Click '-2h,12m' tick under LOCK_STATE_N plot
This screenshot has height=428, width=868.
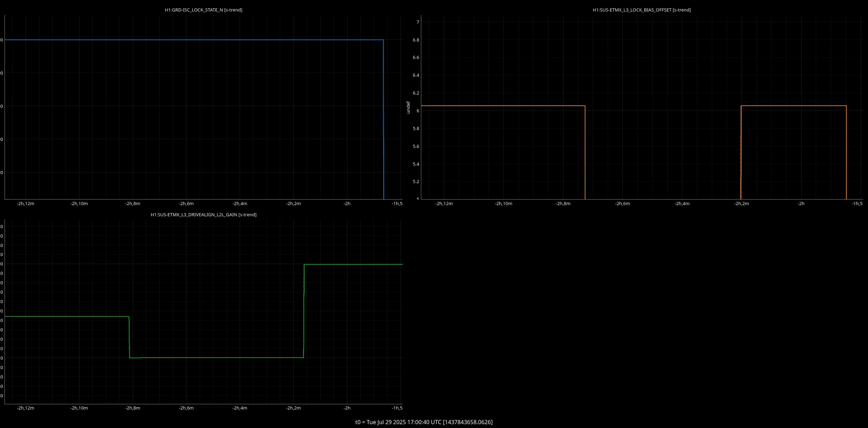[25, 204]
